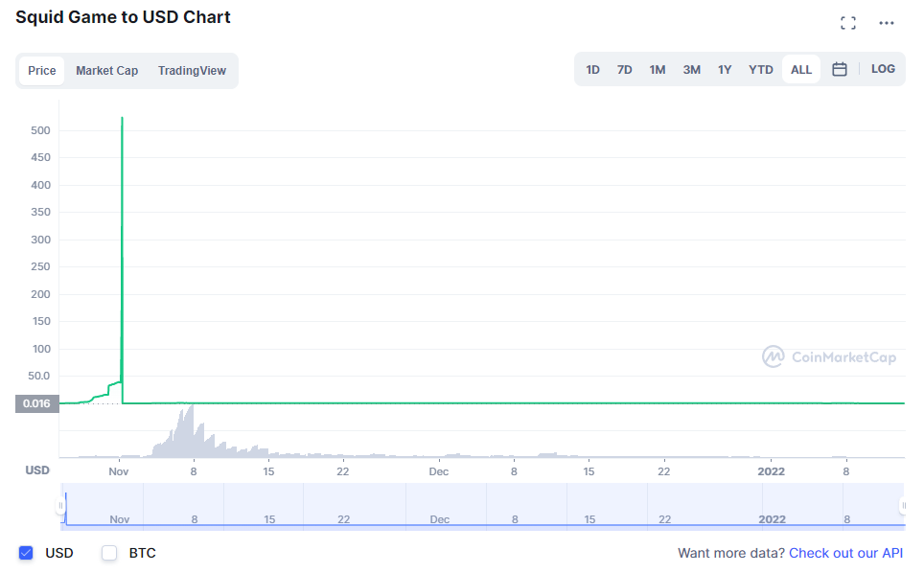Switch to the Price tab
Image resolution: width=924 pixels, height=573 pixels.
[42, 71]
